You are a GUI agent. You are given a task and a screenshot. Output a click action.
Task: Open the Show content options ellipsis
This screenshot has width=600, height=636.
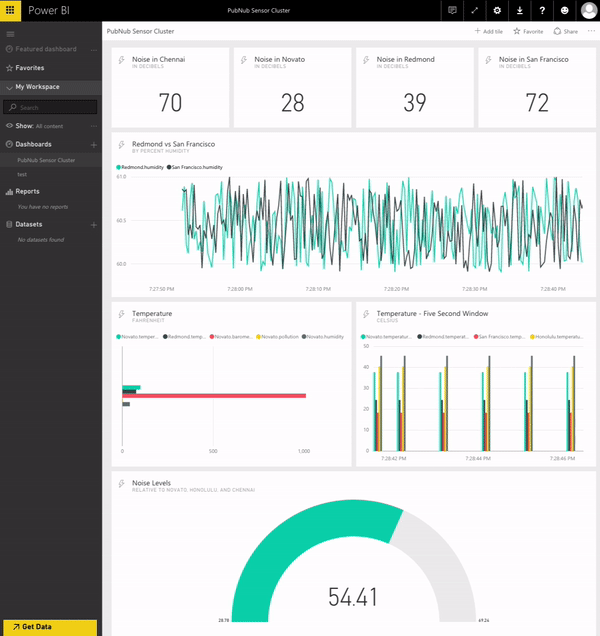coord(94,126)
